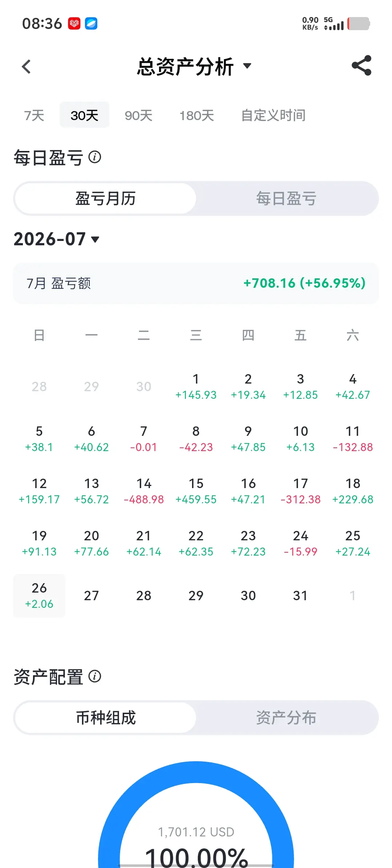The height and width of the screenshot is (868, 392).
Task: Select the 90天 tab
Action: coord(138,115)
